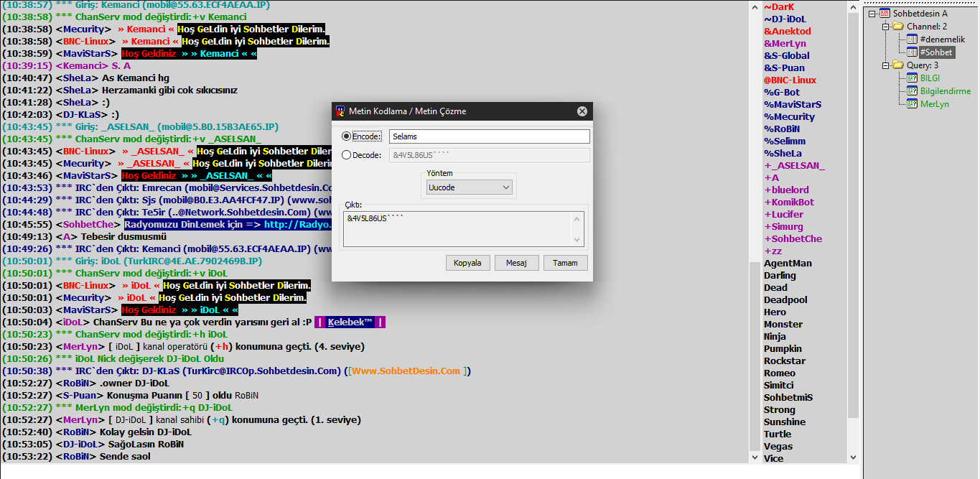This screenshot has height=479, width=980.
Task: Select AgentMan in the nick list
Action: (788, 263)
